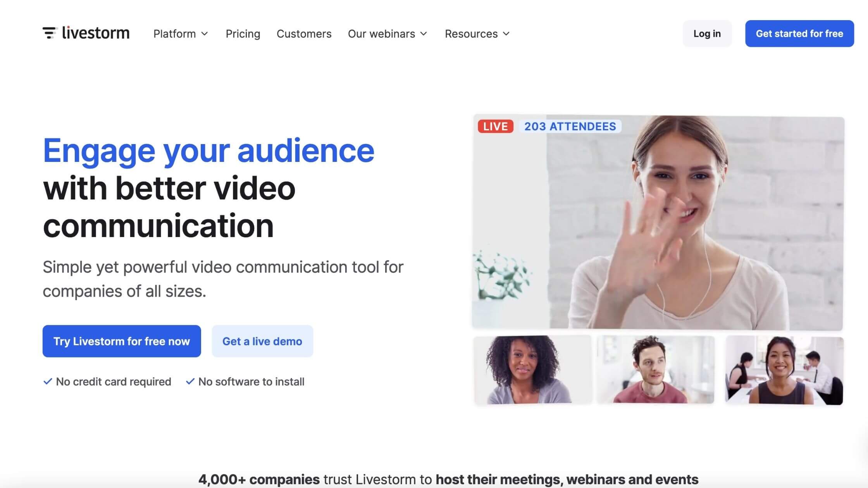Screen dimensions: 868x488
Task: Open the Platform menu
Action: point(181,34)
